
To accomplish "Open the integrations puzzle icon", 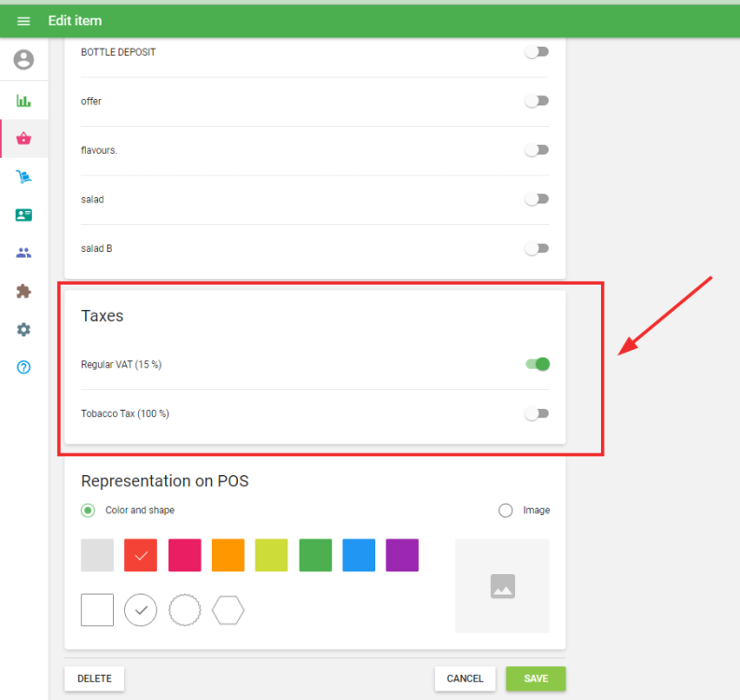I will (23, 291).
